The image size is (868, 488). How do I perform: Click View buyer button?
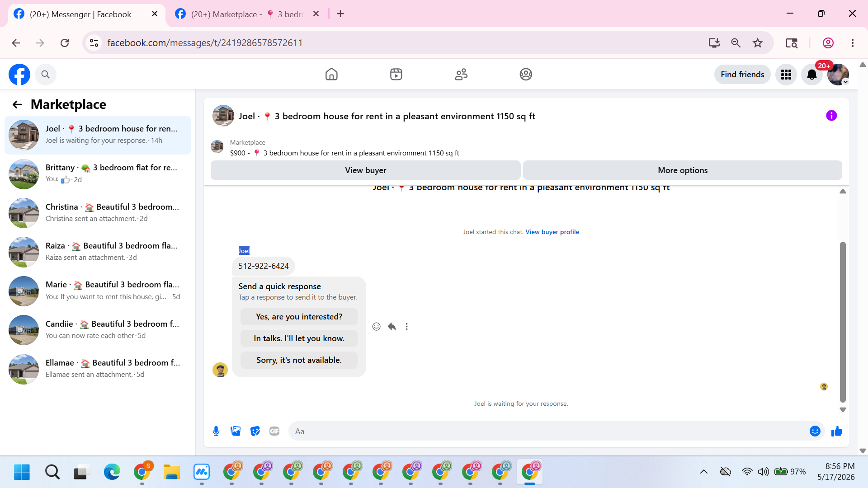[x=366, y=170]
